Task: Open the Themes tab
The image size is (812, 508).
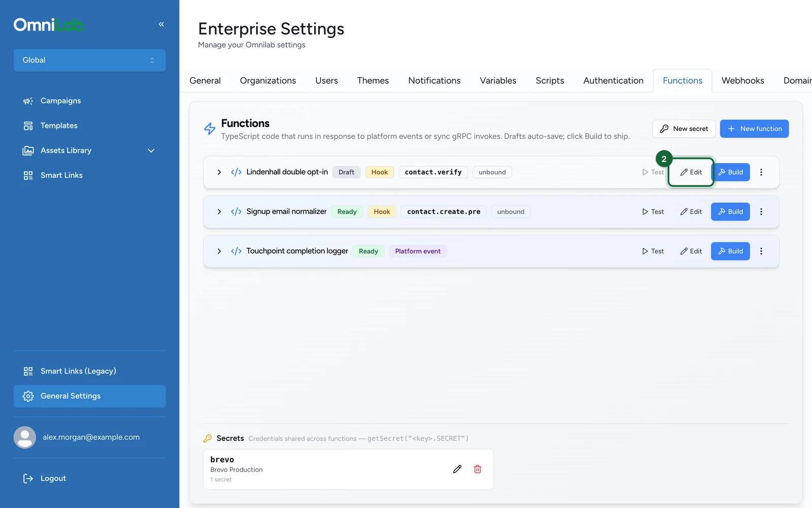Action: tap(373, 81)
